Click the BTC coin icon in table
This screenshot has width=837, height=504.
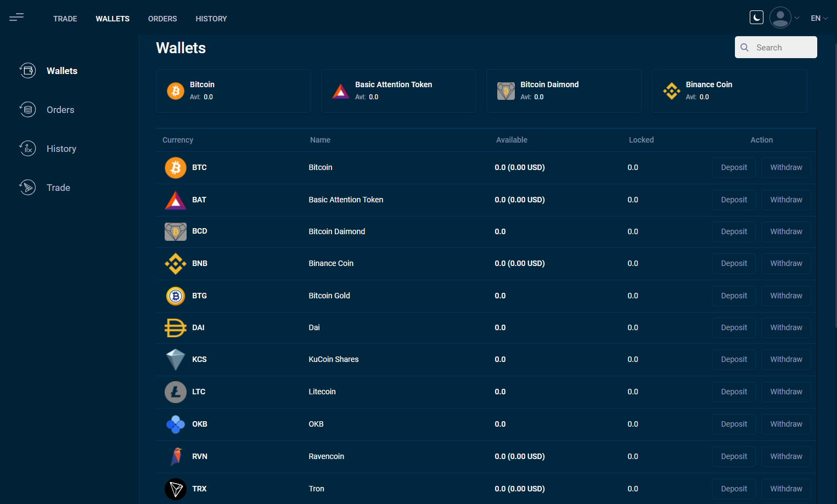[x=176, y=167]
